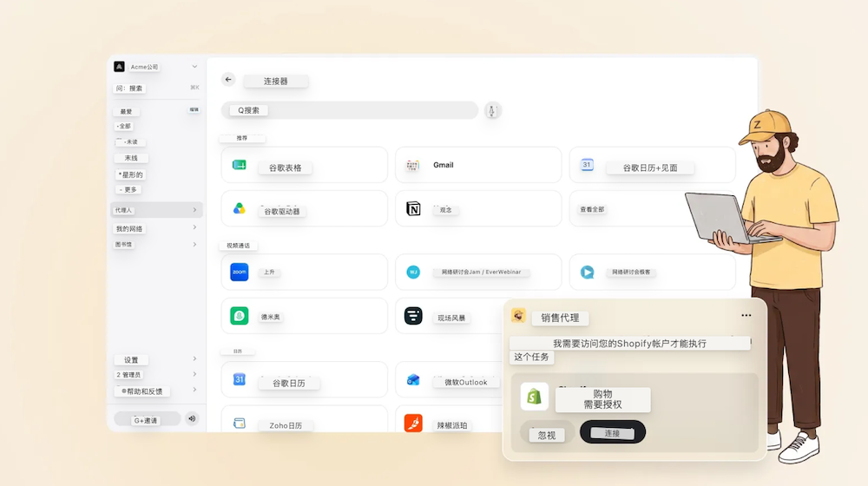Click the 上升 label beside Zoom
The image size is (868, 486).
269,272
